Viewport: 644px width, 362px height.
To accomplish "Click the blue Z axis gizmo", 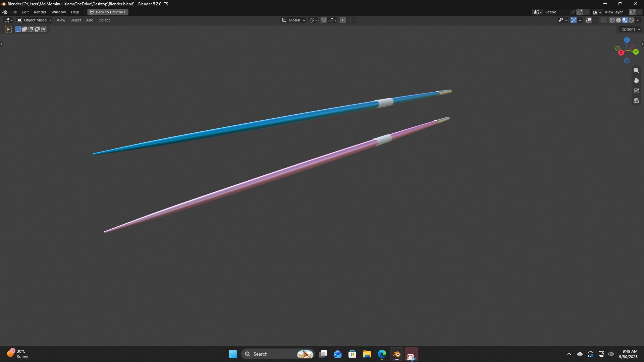I will pos(627,40).
